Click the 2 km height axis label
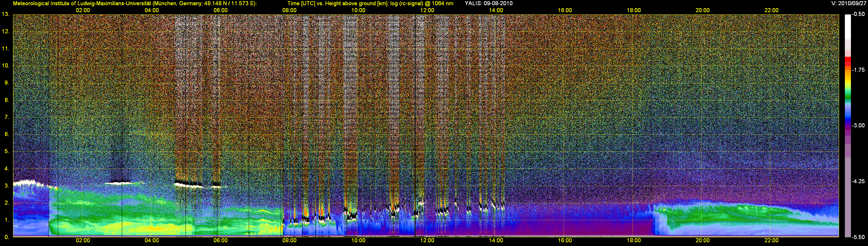 coord(7,203)
